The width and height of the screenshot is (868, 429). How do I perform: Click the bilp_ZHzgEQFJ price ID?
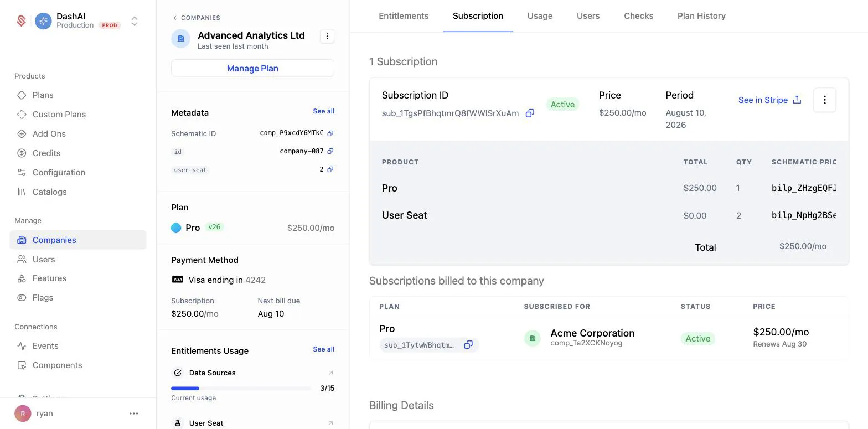coord(804,188)
